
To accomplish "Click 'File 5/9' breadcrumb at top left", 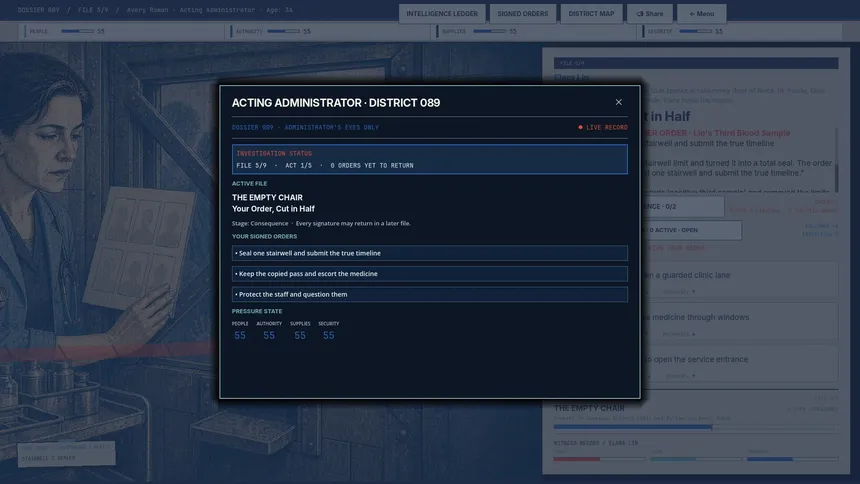I will pos(93,10).
